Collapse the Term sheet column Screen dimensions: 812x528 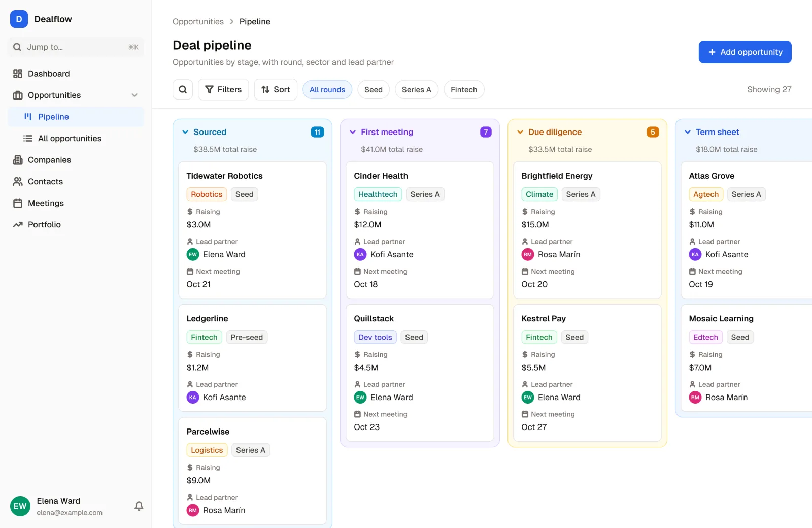[x=688, y=132]
